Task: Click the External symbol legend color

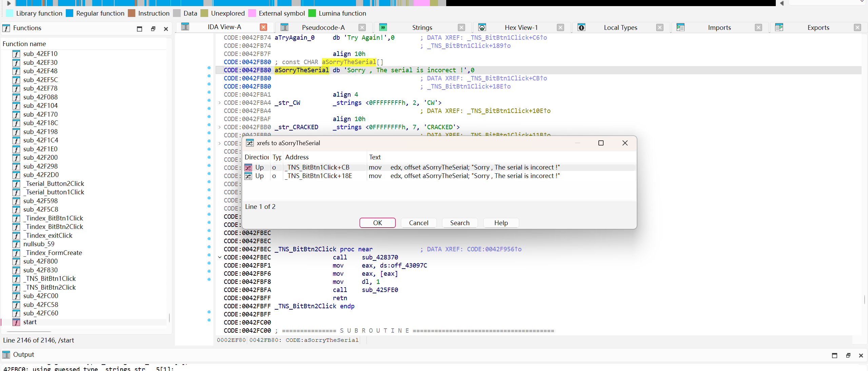Action: [252, 13]
